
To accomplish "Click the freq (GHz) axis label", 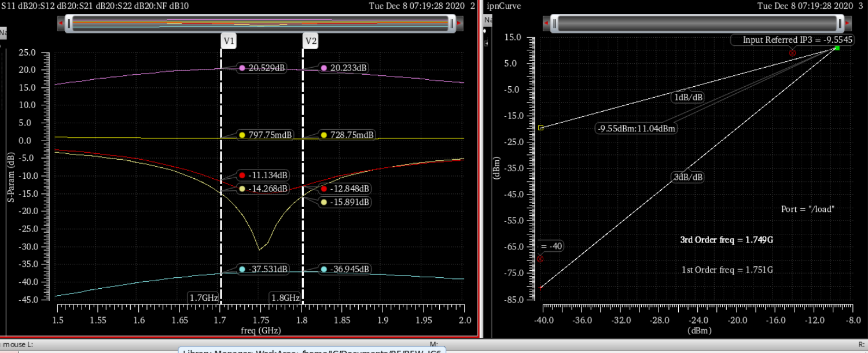I will [x=260, y=330].
